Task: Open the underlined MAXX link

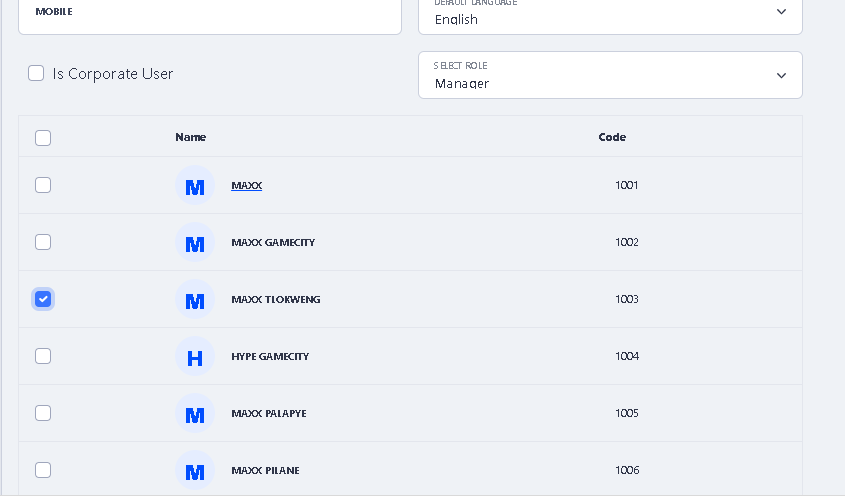Action: pos(246,186)
